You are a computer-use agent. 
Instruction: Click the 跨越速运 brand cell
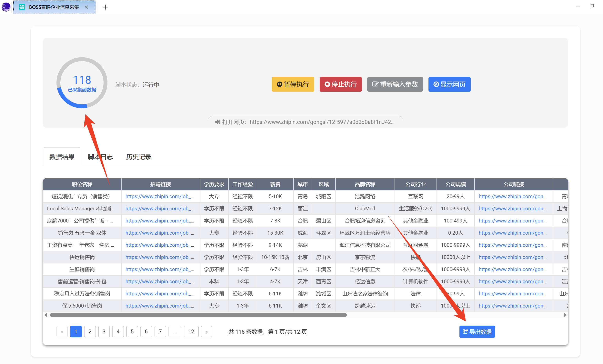point(365,306)
